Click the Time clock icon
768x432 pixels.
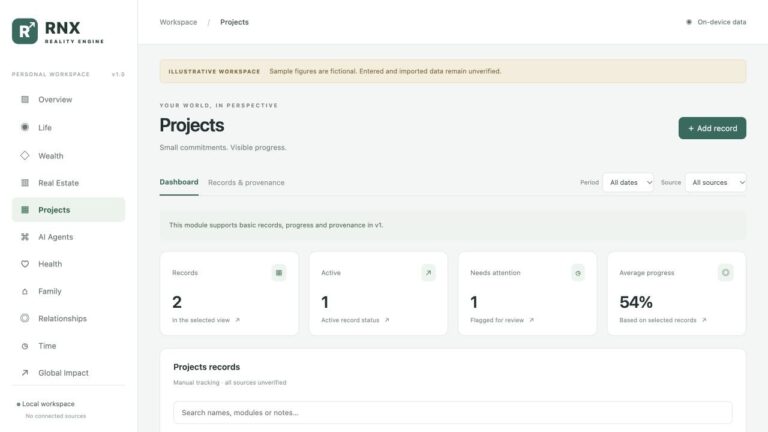25,346
